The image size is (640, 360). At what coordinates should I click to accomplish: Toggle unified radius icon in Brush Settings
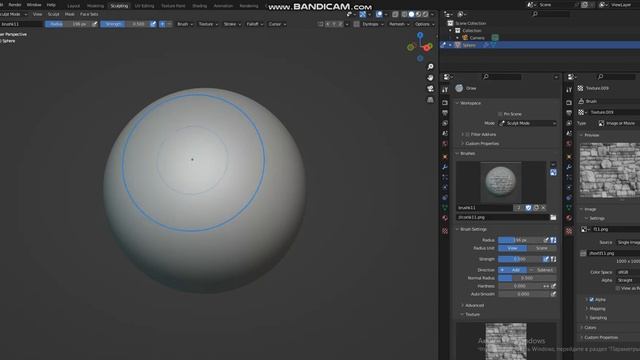[x=553, y=240]
